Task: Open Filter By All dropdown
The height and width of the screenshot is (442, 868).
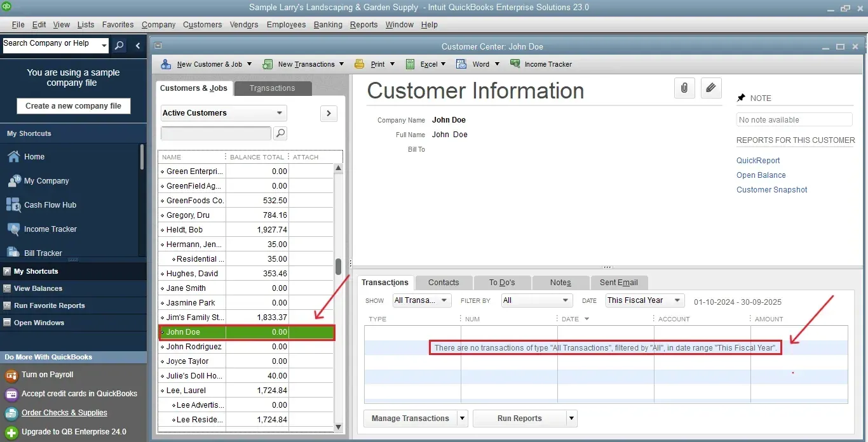Action: [537, 300]
